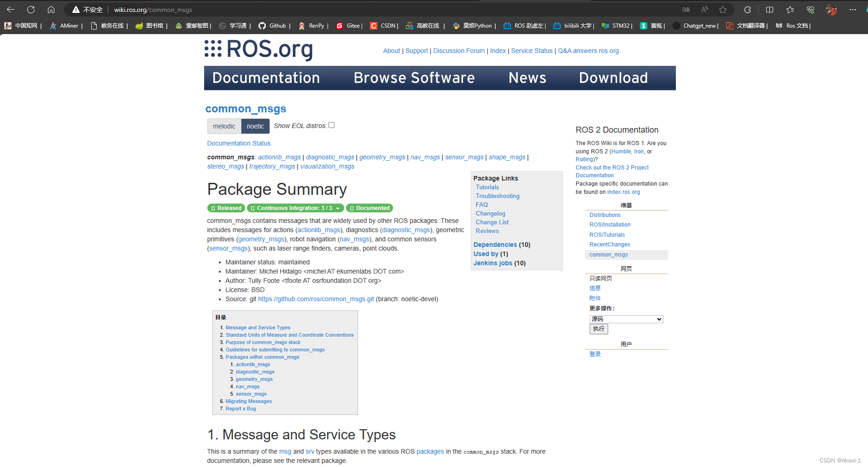
Task: Open the browser more options menu
Action: [x=853, y=9]
